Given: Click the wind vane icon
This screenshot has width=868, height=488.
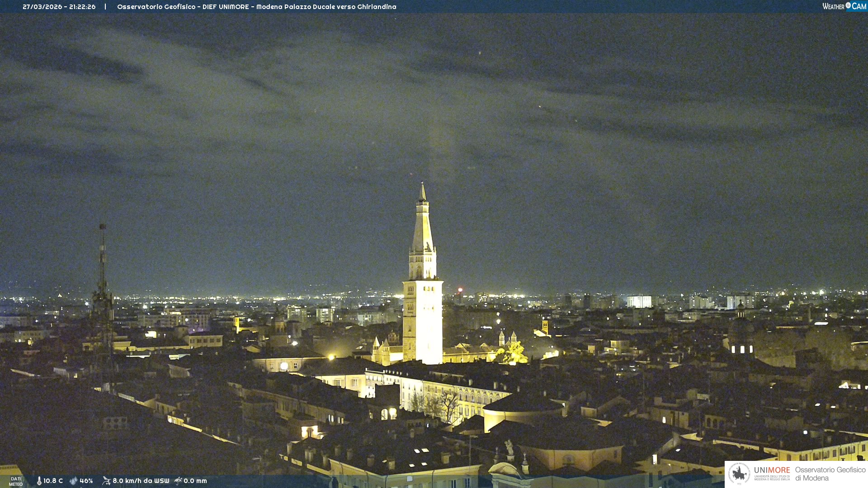Looking at the screenshot, I should point(106,481).
